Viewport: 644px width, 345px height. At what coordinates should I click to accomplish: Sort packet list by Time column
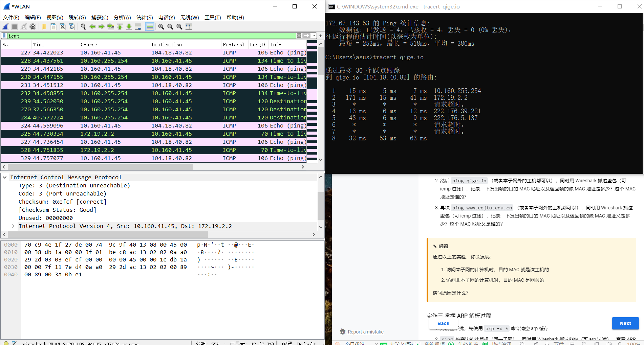pos(55,45)
